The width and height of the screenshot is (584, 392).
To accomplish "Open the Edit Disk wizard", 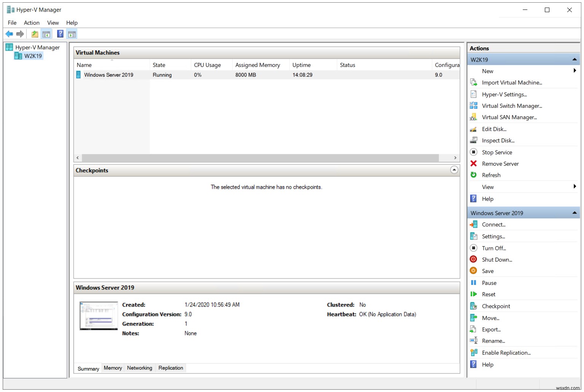I will tap(494, 129).
